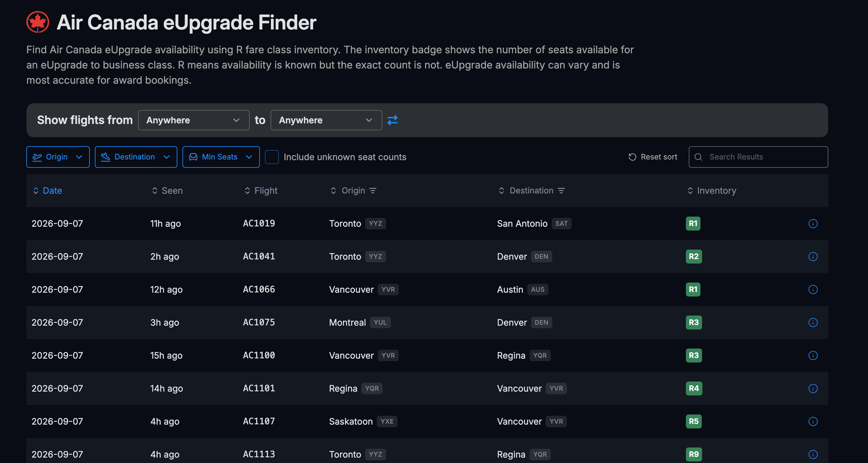Click the Origin column filter icon
This screenshot has height=463, width=868.
373,191
